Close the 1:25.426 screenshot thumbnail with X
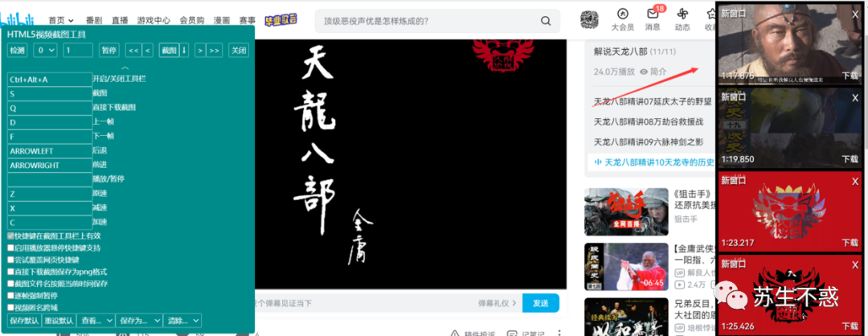 [x=854, y=264]
